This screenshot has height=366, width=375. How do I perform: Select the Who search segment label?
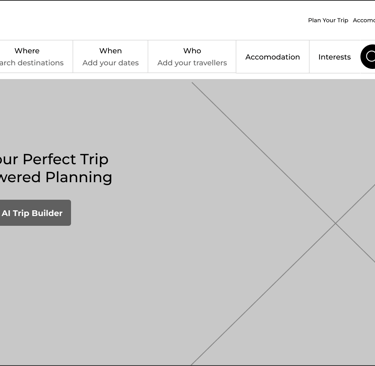(x=192, y=51)
